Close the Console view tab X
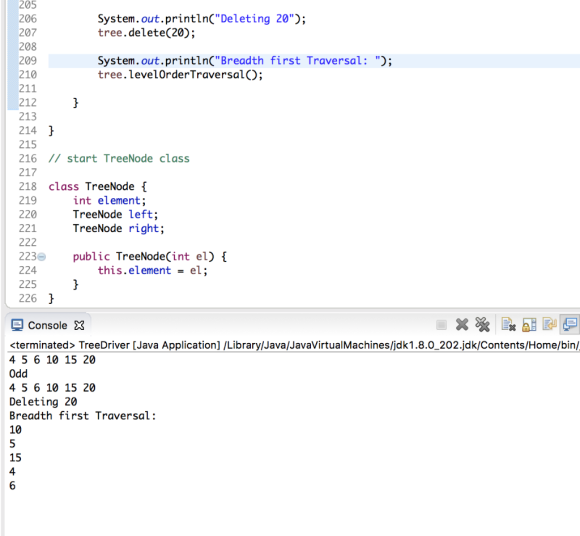 coord(79,325)
